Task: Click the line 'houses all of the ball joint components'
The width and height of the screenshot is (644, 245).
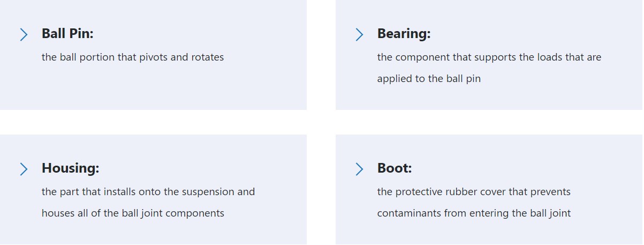Action: [133, 213]
